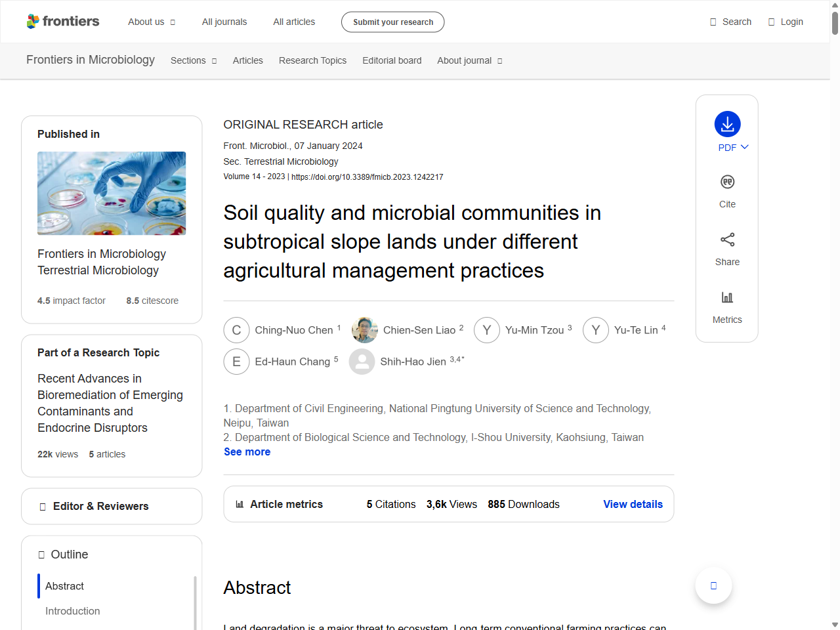Click Submit your research button

[392, 22]
